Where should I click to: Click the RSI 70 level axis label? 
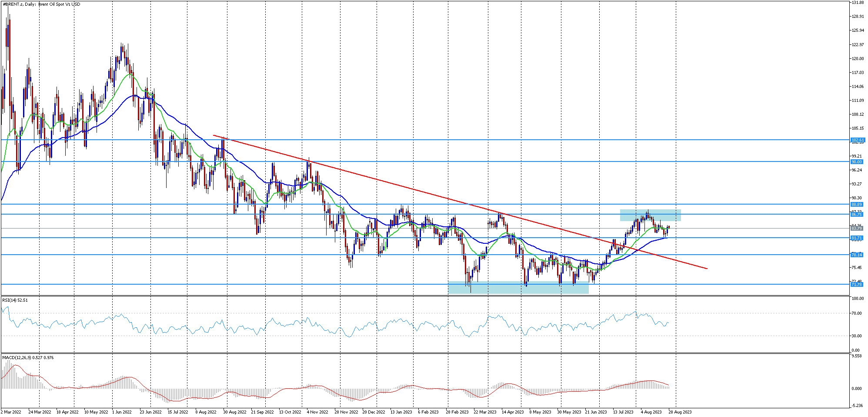tap(855, 313)
